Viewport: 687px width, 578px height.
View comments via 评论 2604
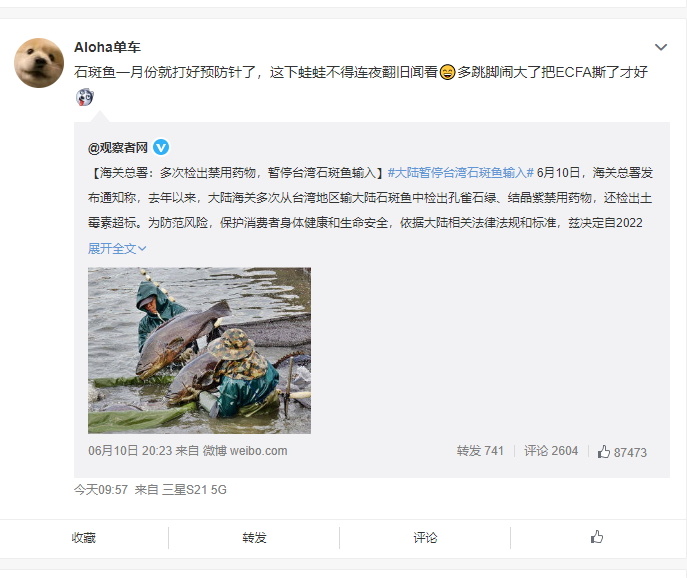pyautogui.click(x=551, y=451)
